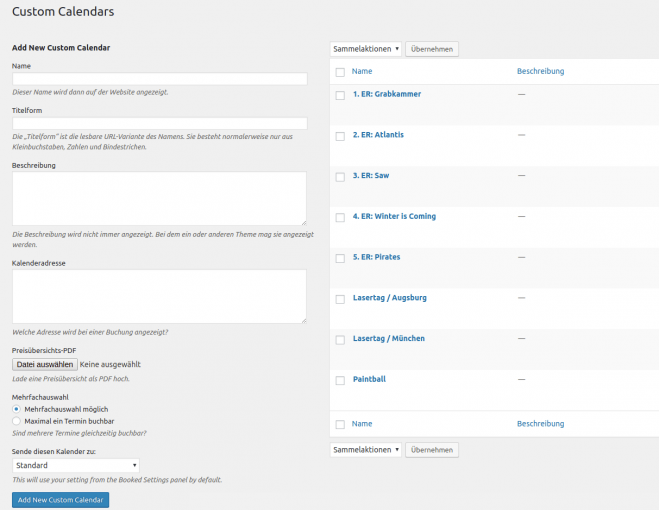Click 'Datei auswählen' to upload PDF
This screenshot has height=510, width=659.
click(x=45, y=365)
